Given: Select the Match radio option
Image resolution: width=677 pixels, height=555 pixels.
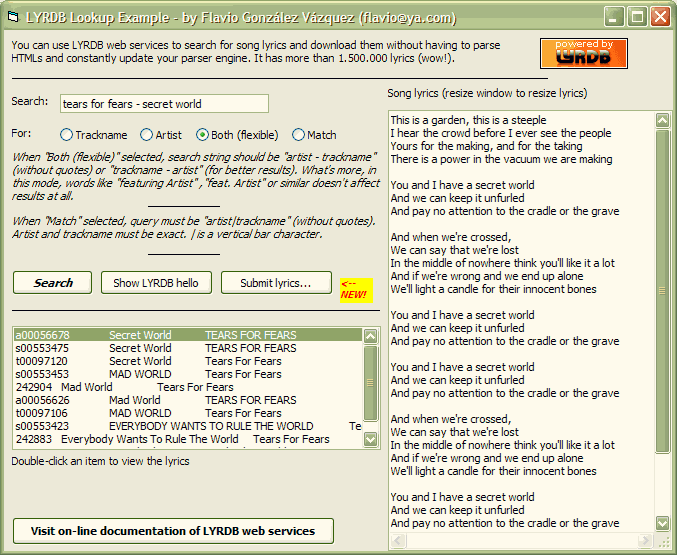Looking at the screenshot, I should pos(299,135).
